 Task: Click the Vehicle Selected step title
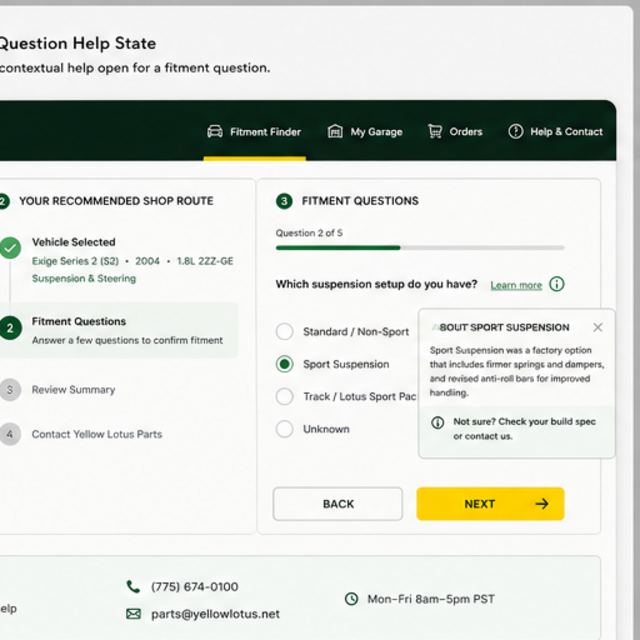pos(74,242)
